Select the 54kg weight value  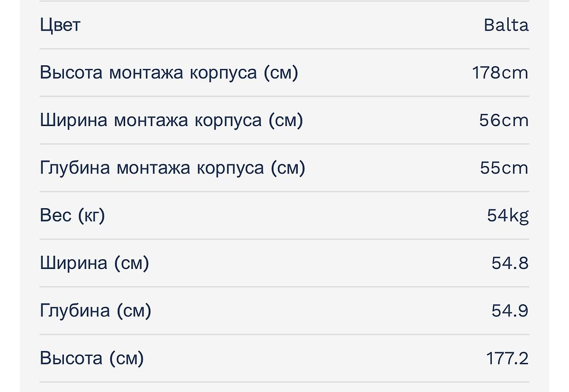click(508, 215)
